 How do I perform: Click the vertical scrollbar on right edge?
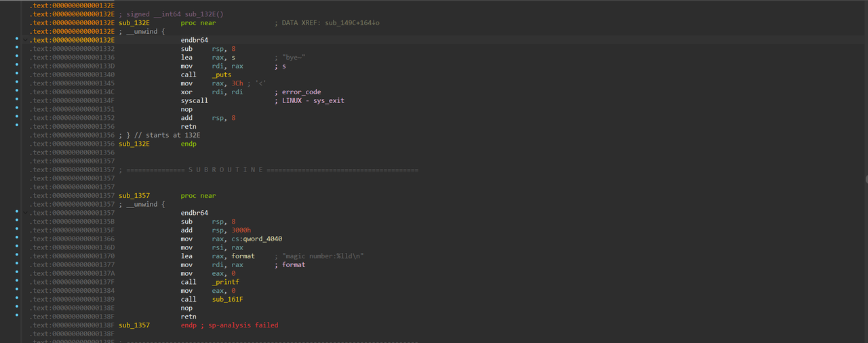[x=865, y=179]
